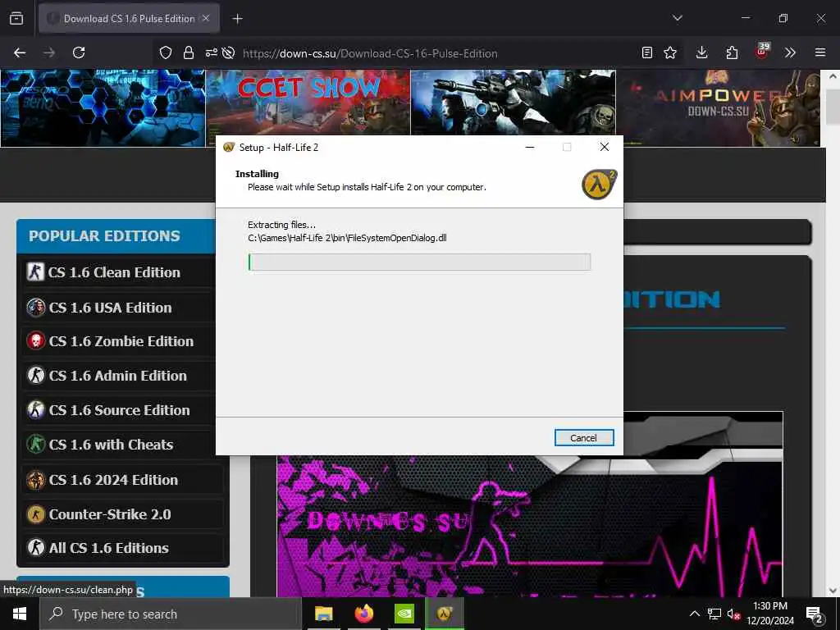Click the CS 1.6 Zombie Edition skull icon
The height and width of the screenshot is (630, 840).
click(36, 340)
